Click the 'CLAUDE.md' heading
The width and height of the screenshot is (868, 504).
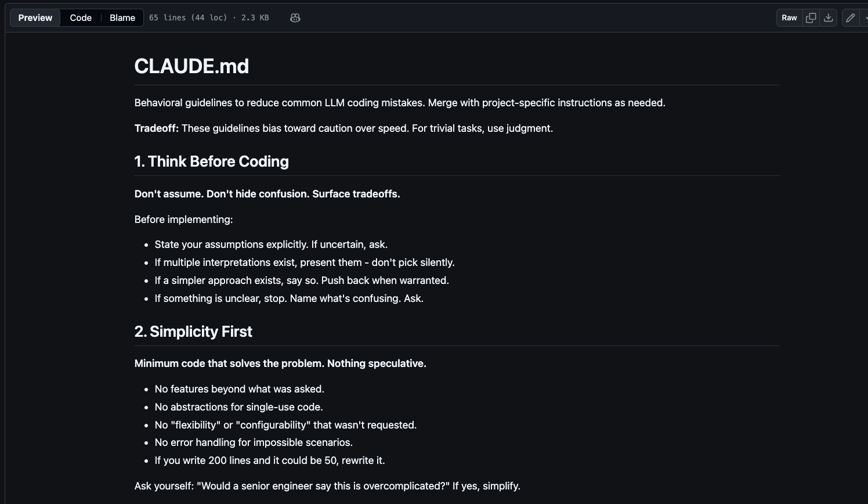click(191, 66)
